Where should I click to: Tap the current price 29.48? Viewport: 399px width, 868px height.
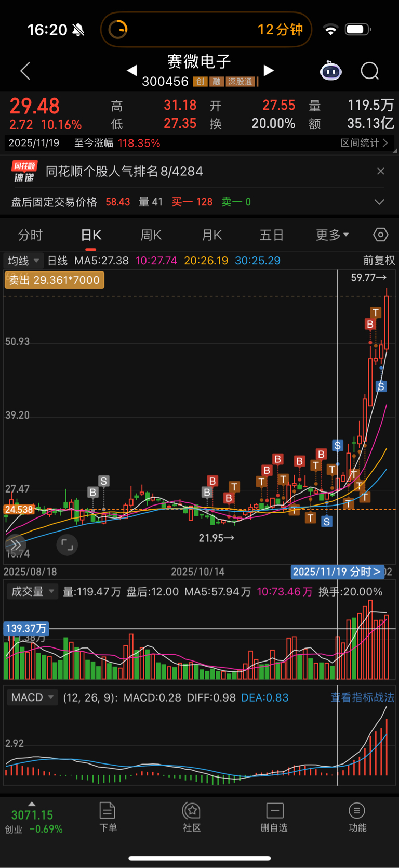pyautogui.click(x=35, y=106)
